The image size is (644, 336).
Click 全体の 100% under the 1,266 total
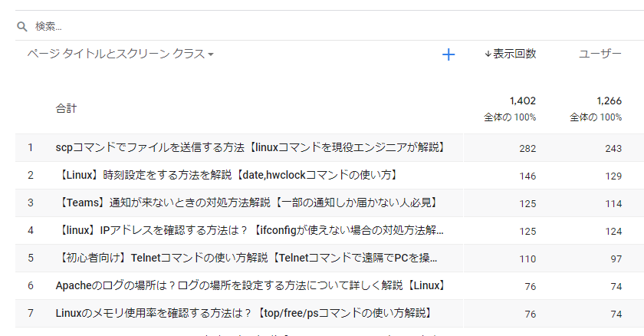596,117
